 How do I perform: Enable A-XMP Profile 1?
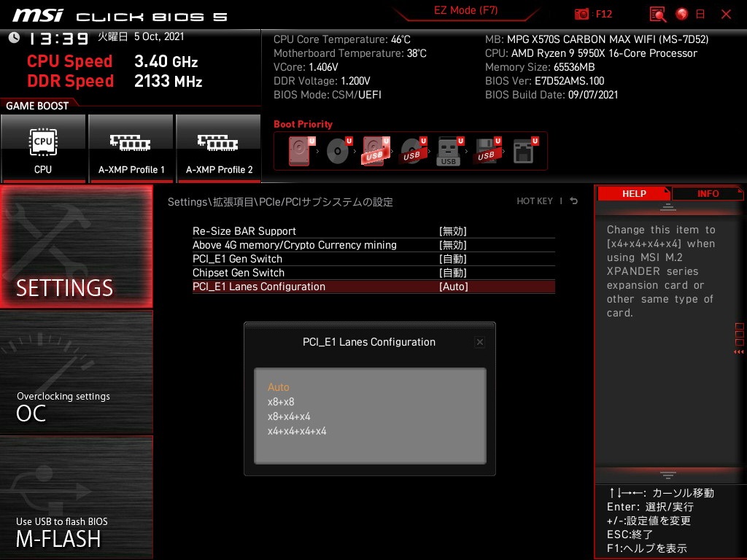click(x=131, y=148)
